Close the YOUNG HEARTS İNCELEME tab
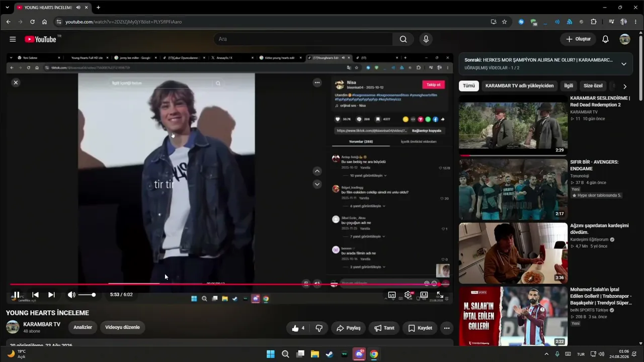The height and width of the screenshot is (362, 644). 87,8
